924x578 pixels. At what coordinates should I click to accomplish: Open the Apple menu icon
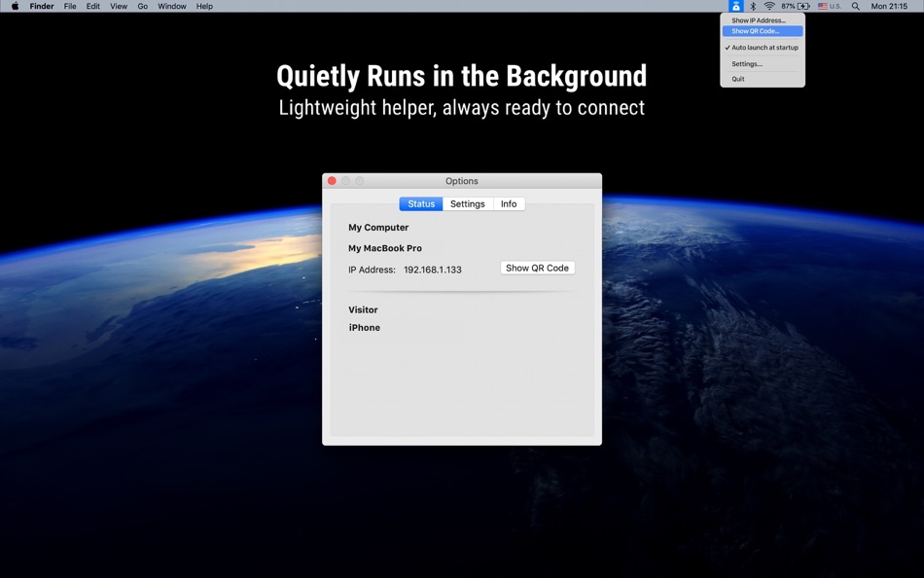16,6
